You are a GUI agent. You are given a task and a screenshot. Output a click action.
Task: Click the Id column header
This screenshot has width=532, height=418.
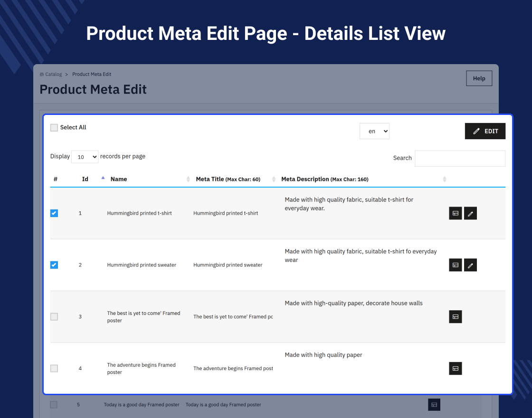85,179
